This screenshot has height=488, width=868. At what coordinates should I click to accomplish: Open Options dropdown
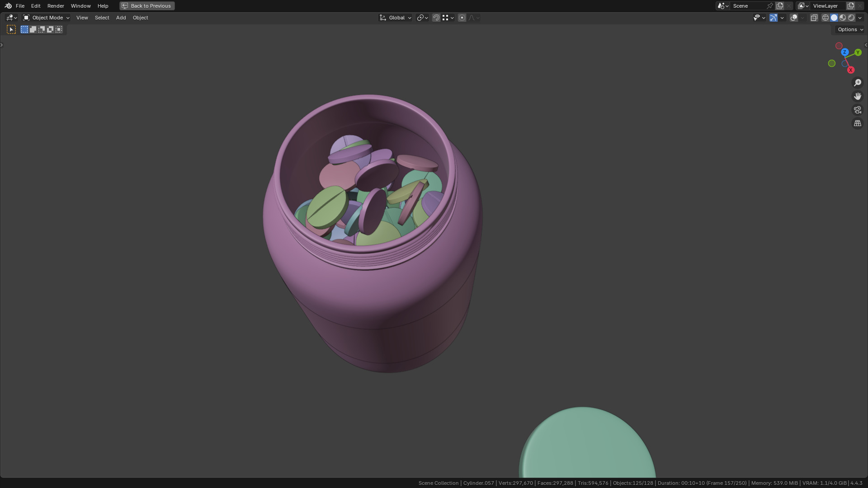850,29
